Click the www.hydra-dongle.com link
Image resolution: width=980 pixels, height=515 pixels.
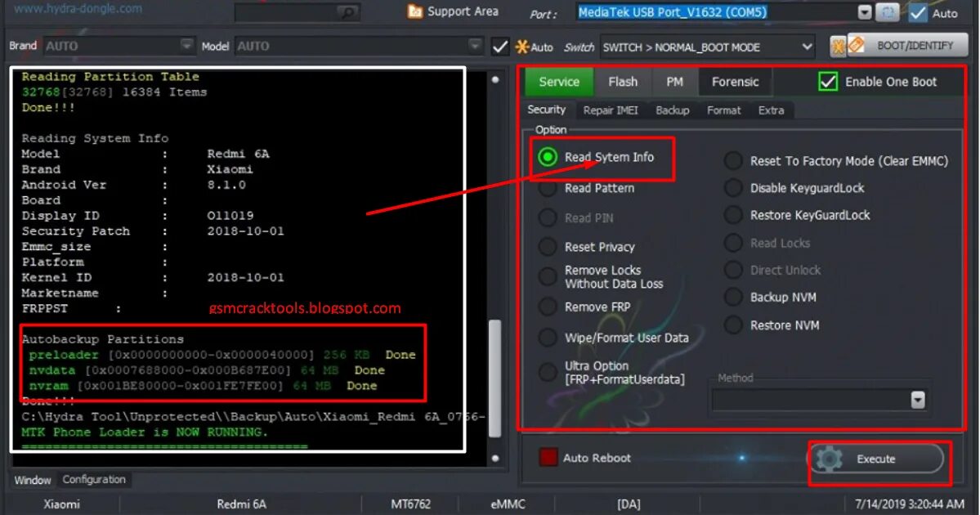[x=78, y=9]
